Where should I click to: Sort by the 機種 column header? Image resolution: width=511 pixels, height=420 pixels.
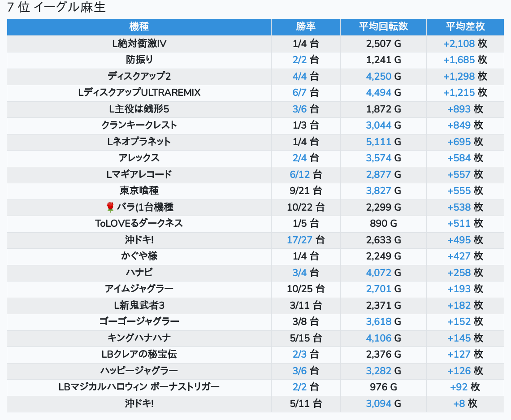[x=139, y=27]
